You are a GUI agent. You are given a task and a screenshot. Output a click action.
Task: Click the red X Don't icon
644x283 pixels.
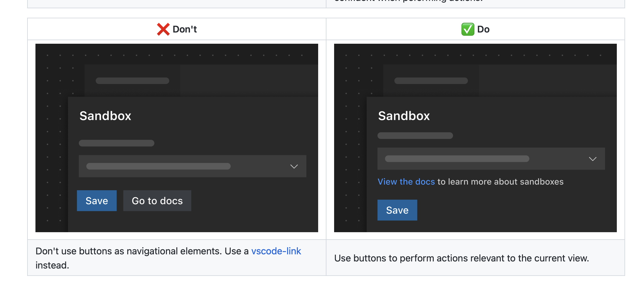pos(162,29)
